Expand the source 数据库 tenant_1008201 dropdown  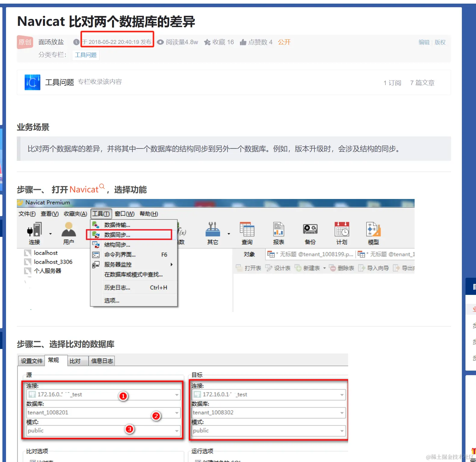(x=177, y=413)
